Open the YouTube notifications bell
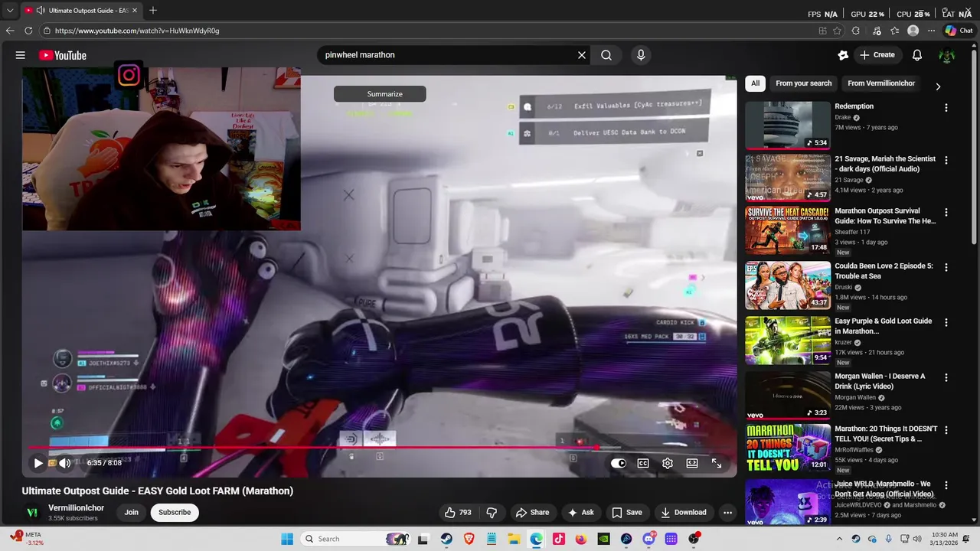The width and height of the screenshot is (980, 551). [x=917, y=55]
